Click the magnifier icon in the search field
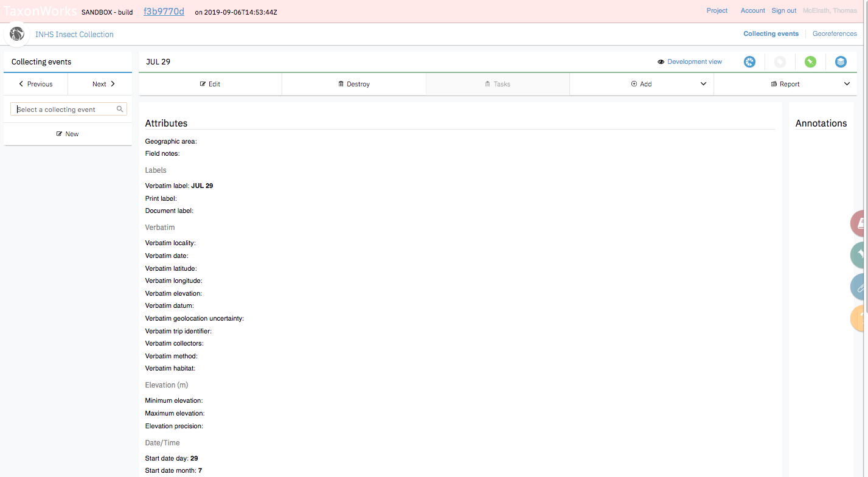The width and height of the screenshot is (868, 477). [x=119, y=109]
